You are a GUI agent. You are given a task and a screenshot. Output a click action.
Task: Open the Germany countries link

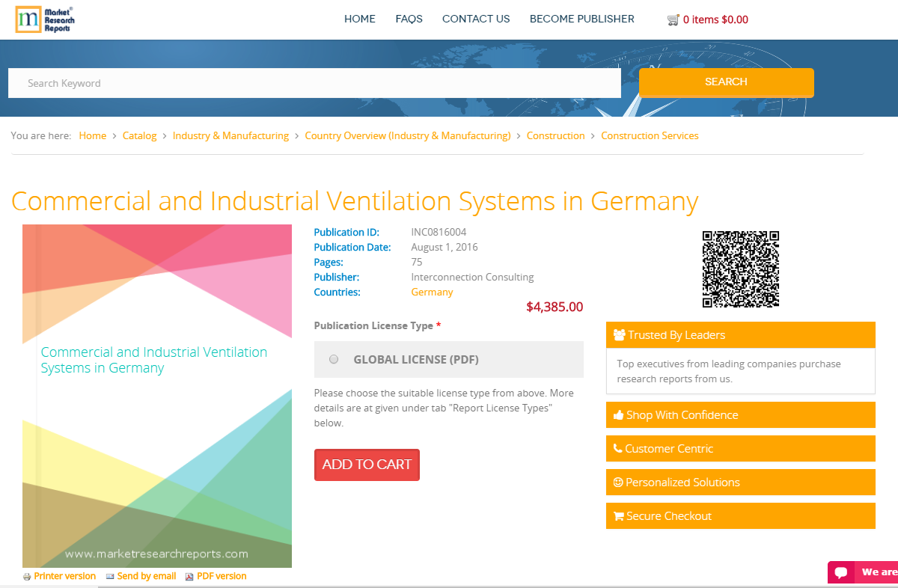432,292
